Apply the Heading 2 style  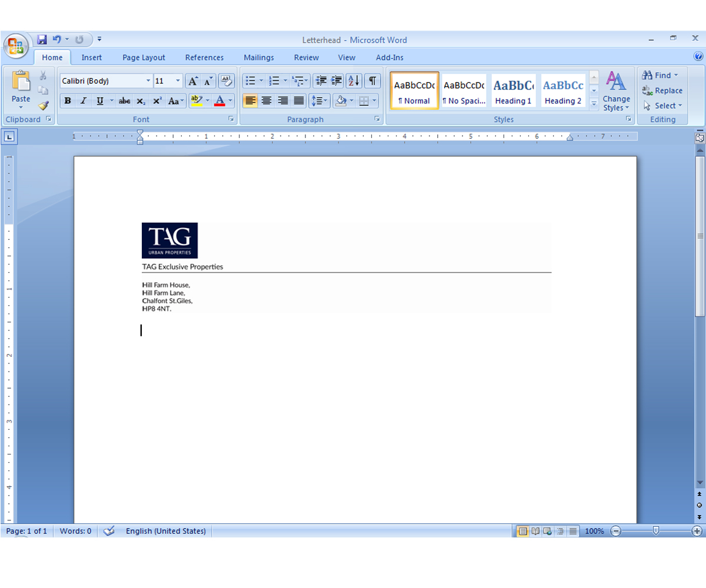tap(563, 91)
